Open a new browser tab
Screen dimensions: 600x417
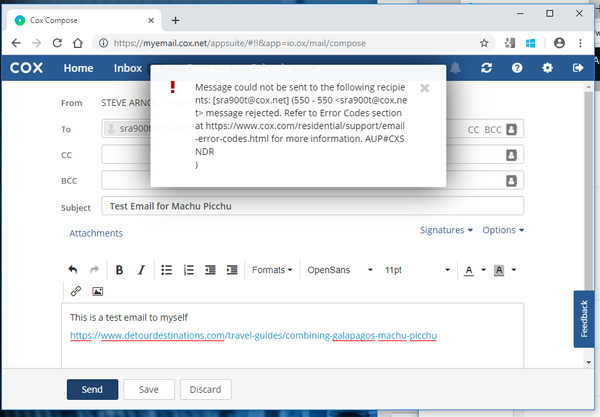(175, 20)
